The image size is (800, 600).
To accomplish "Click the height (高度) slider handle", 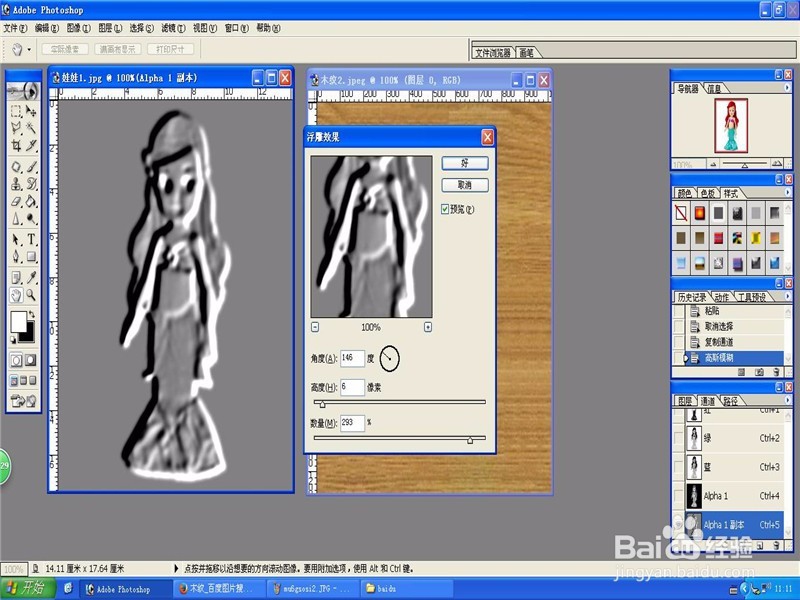I will [x=322, y=404].
